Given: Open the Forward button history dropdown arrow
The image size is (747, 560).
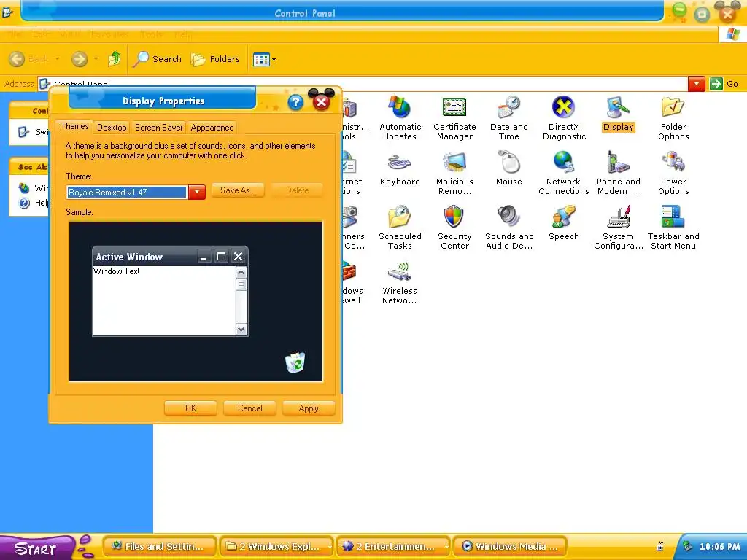Looking at the screenshot, I should [96, 59].
